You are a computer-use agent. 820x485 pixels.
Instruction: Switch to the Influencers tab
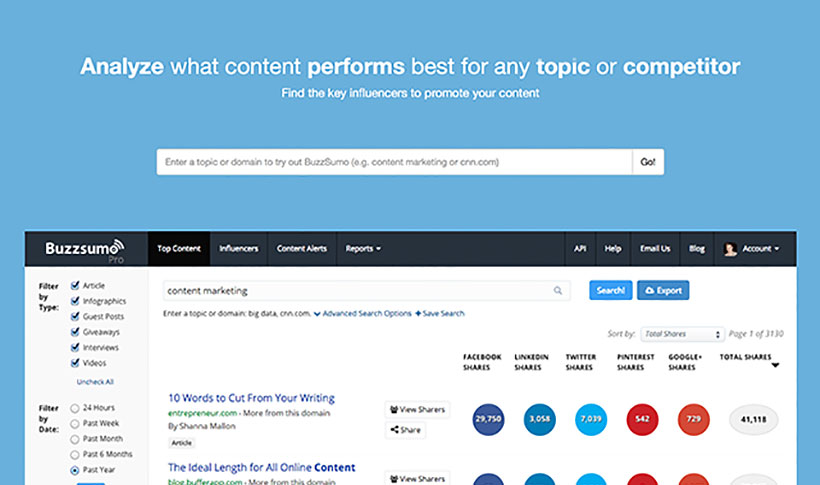click(x=238, y=249)
